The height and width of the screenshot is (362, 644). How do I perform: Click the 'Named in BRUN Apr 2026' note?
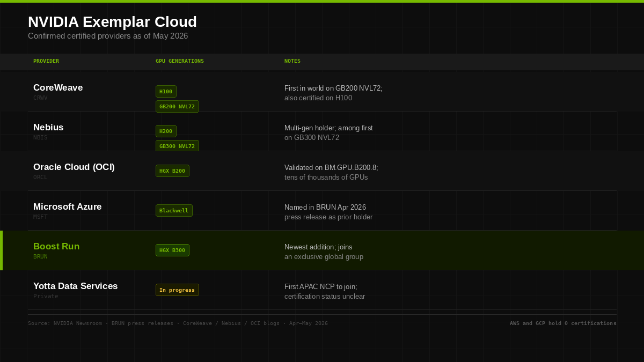tap(325, 208)
